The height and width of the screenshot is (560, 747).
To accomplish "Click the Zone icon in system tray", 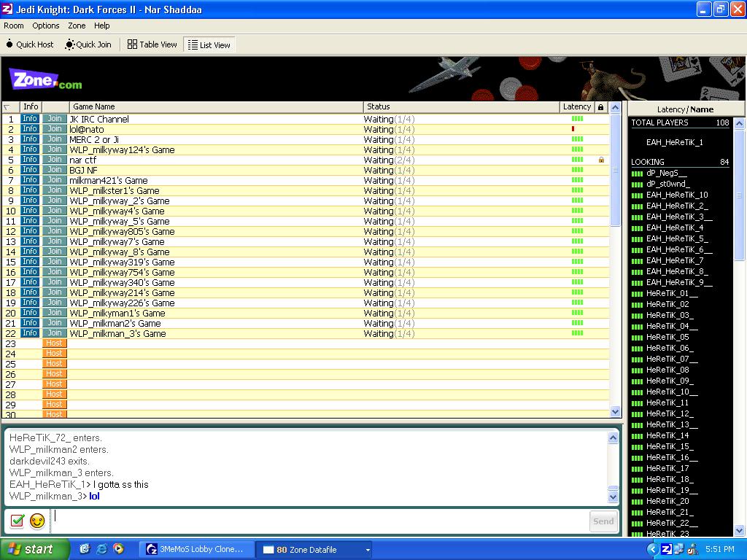I will point(667,549).
